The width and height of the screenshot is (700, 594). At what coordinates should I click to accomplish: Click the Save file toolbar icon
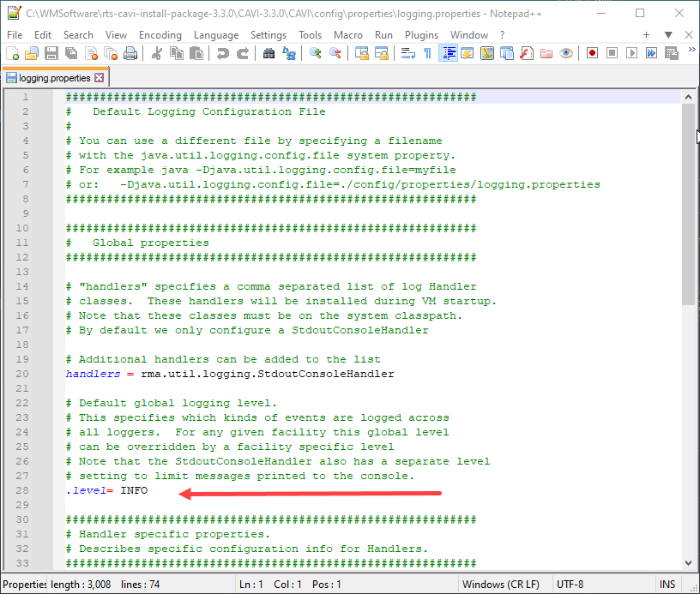(51, 53)
